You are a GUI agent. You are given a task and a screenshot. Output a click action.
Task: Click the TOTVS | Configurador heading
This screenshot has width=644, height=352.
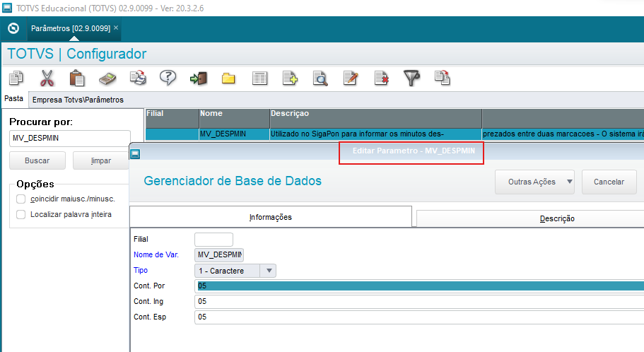pyautogui.click(x=77, y=54)
